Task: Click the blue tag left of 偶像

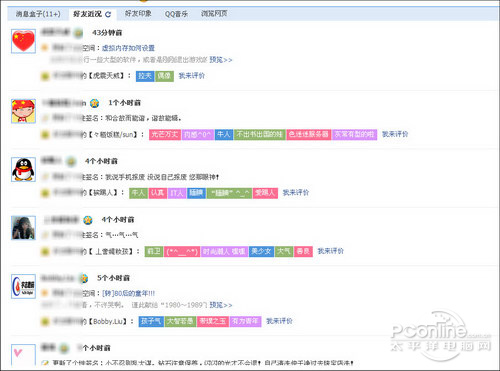Action: (145, 76)
